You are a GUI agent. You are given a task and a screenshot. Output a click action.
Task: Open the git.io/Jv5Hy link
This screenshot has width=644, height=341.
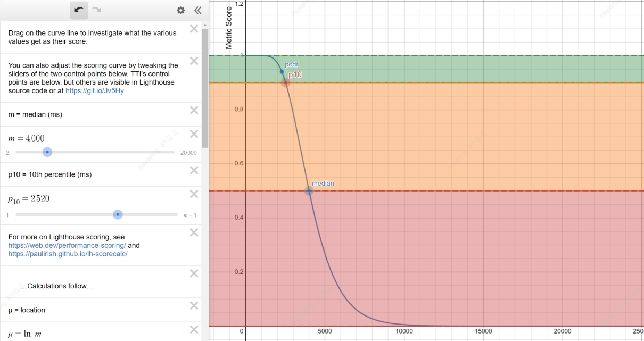point(94,91)
